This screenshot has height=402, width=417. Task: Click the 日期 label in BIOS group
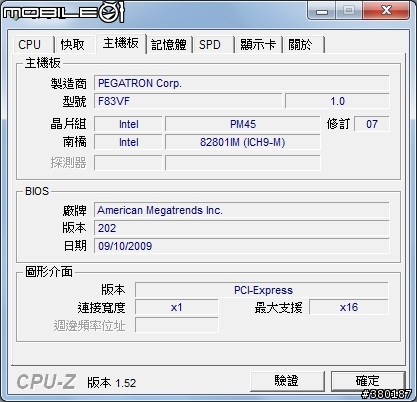(x=75, y=246)
